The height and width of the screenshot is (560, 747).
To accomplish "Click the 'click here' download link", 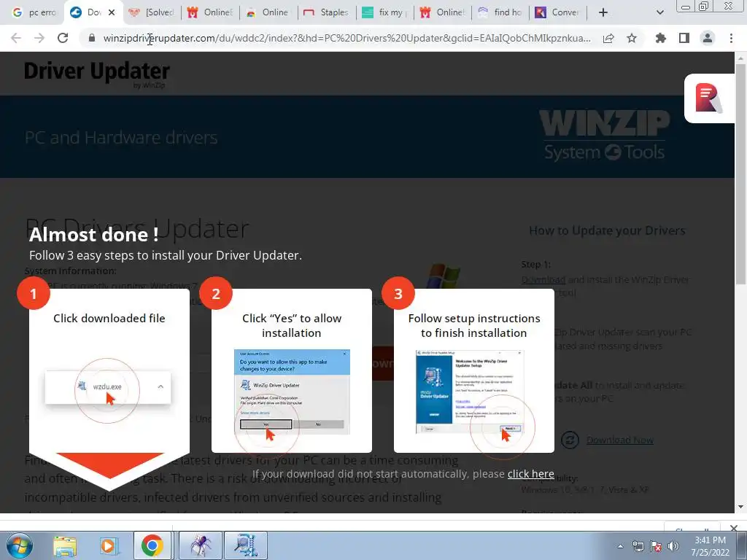I will [x=531, y=474].
